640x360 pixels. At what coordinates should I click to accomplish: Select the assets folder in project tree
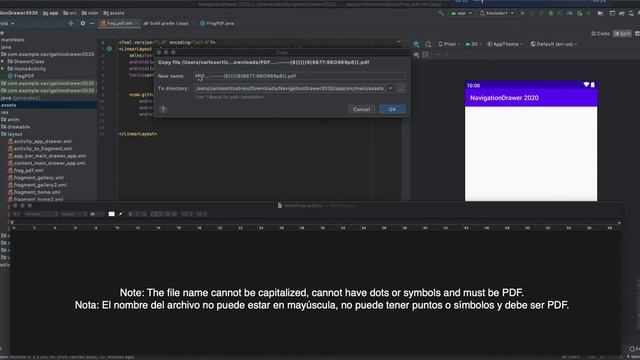point(9,105)
